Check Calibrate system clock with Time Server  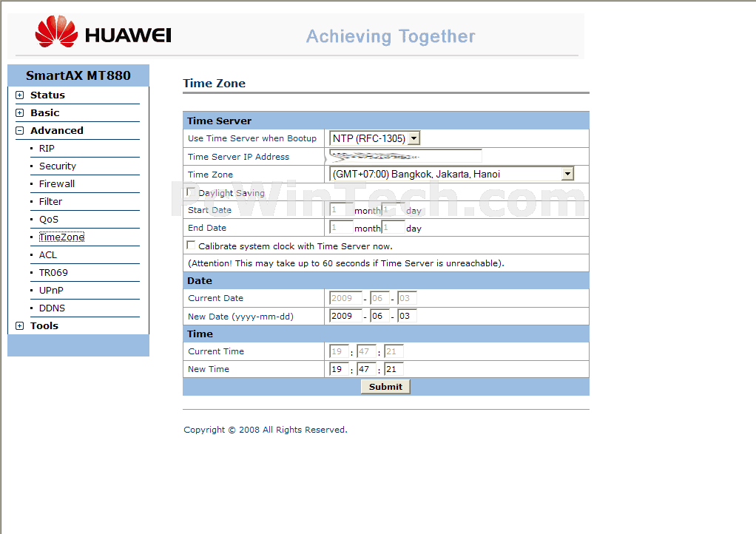tap(191, 246)
